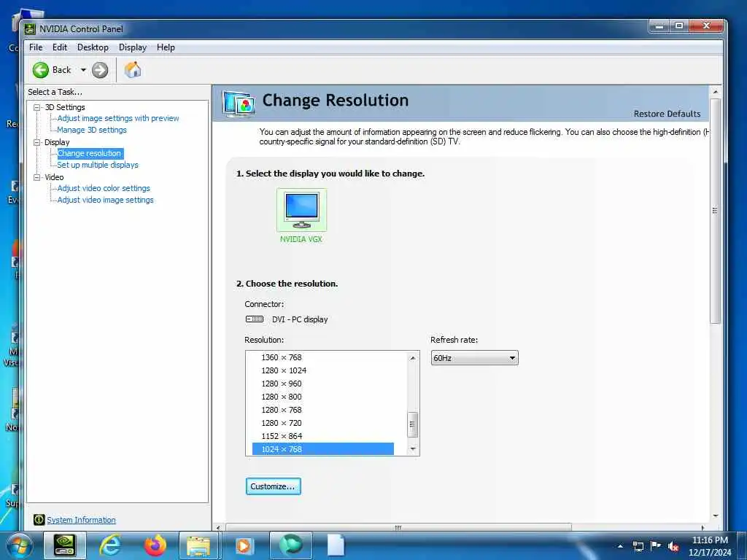Open Adjust video color settings
The width and height of the screenshot is (747, 560).
click(104, 188)
